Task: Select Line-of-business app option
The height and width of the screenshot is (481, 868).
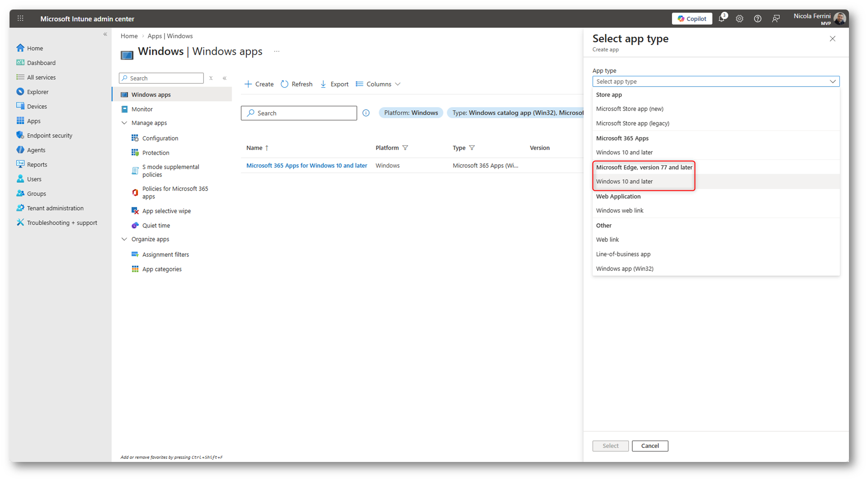Action: (623, 254)
